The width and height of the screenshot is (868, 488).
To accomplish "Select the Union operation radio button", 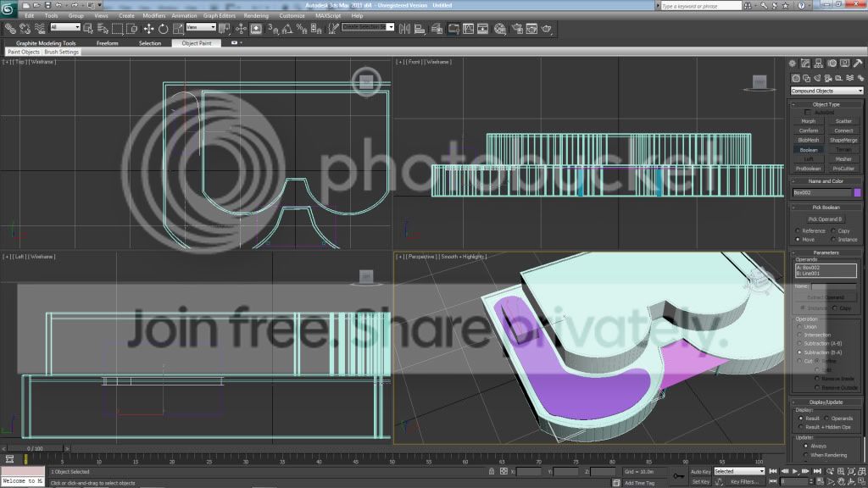I will click(799, 327).
